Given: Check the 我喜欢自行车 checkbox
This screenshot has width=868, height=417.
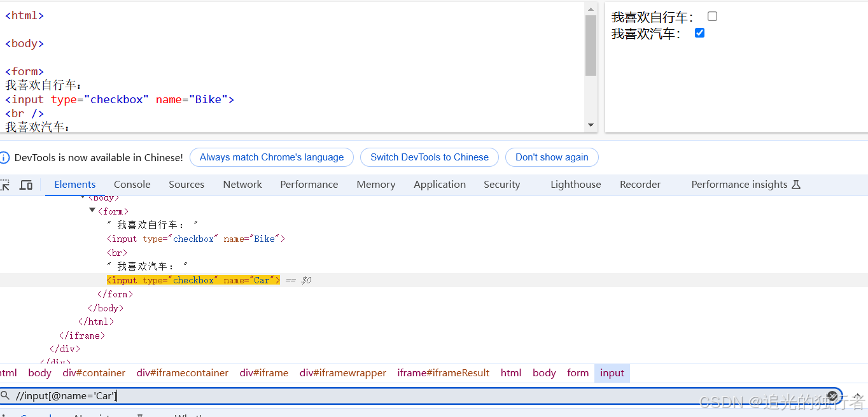Looking at the screenshot, I should pyautogui.click(x=712, y=16).
